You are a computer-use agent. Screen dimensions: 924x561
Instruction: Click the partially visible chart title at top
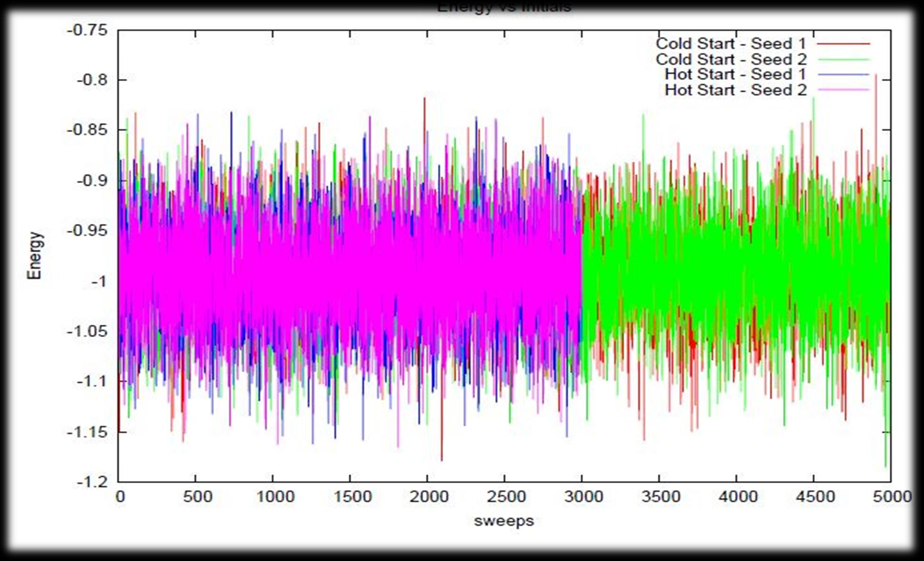(x=504, y=7)
